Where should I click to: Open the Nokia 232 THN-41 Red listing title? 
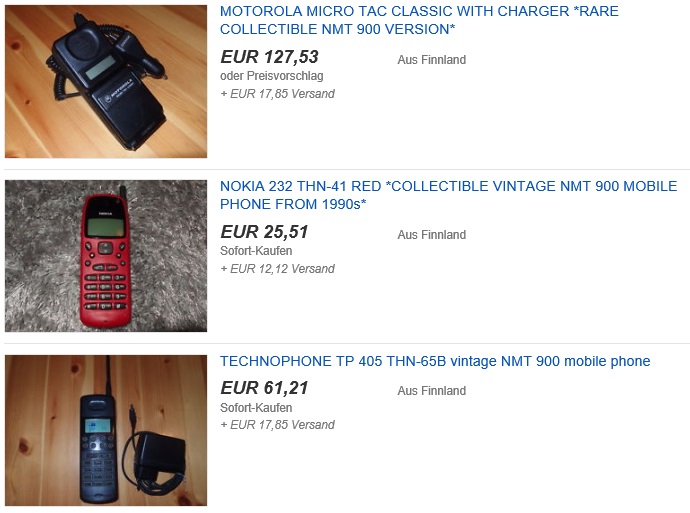pyautogui.click(x=448, y=195)
